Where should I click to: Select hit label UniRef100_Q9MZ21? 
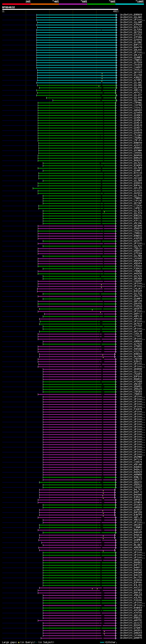pos(131,560)
